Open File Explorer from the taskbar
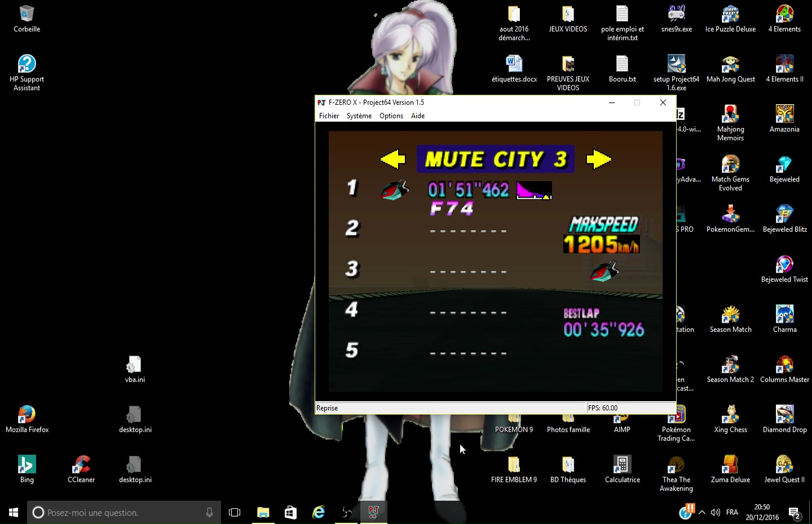The height and width of the screenshot is (524, 812). (x=263, y=512)
